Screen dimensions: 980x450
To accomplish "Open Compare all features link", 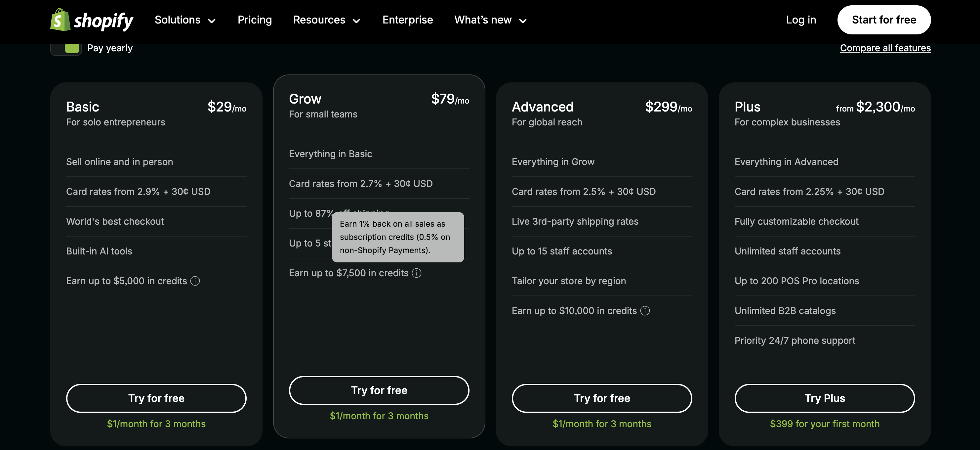I will point(885,48).
